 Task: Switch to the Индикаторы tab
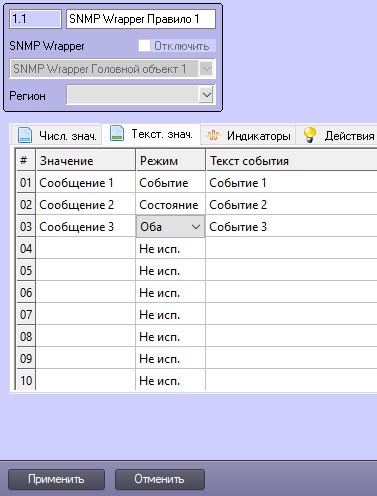(x=248, y=135)
